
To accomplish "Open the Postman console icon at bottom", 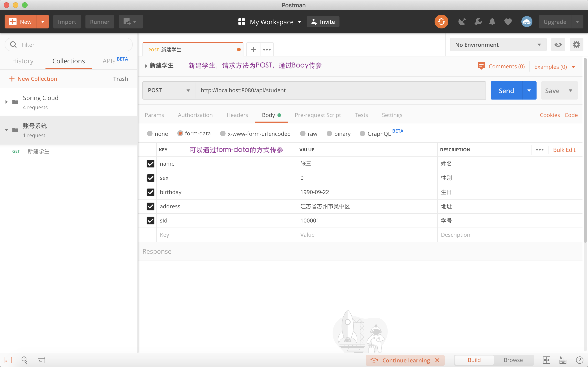I will 41,360.
